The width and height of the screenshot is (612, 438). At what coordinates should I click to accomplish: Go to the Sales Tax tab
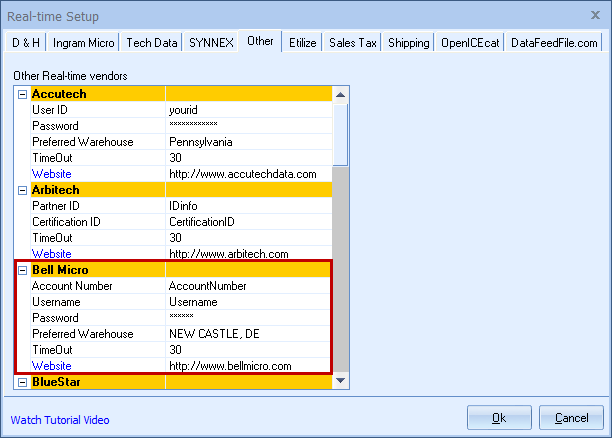pyautogui.click(x=353, y=43)
